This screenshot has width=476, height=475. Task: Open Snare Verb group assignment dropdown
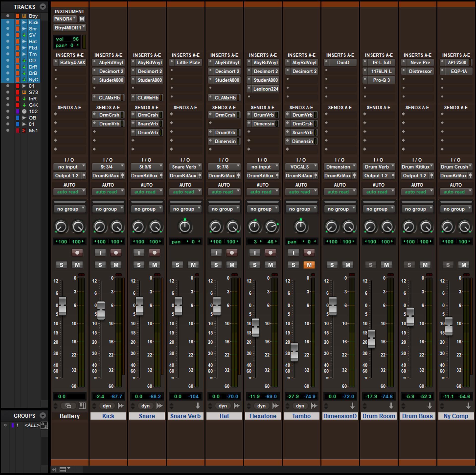185,209
